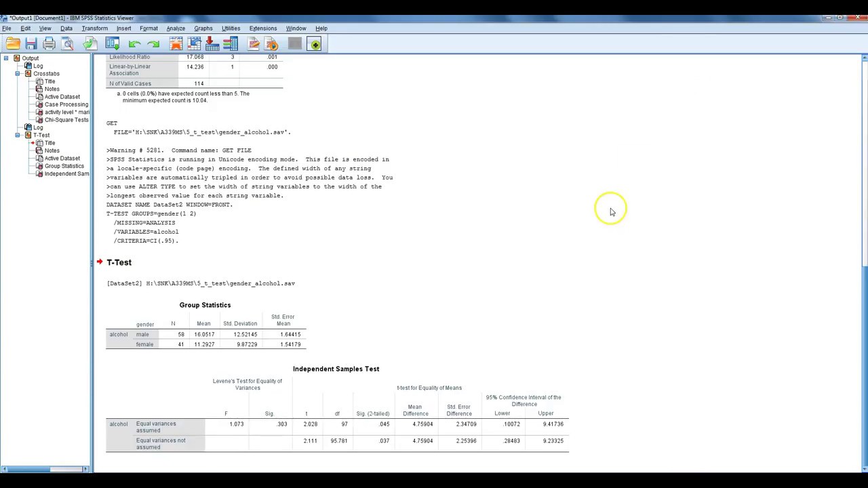Screen dimensions: 868x488
Task: Open Recall recently used dialogs icon
Action: point(113,44)
